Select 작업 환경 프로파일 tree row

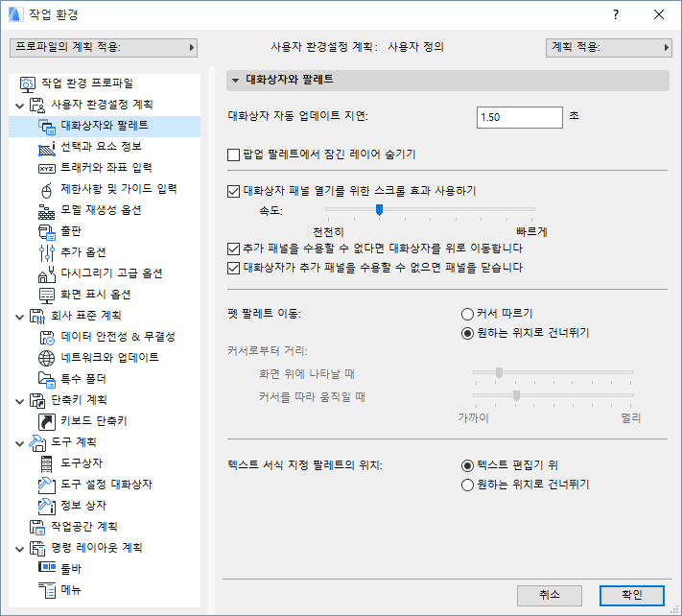pyautogui.click(x=105, y=83)
